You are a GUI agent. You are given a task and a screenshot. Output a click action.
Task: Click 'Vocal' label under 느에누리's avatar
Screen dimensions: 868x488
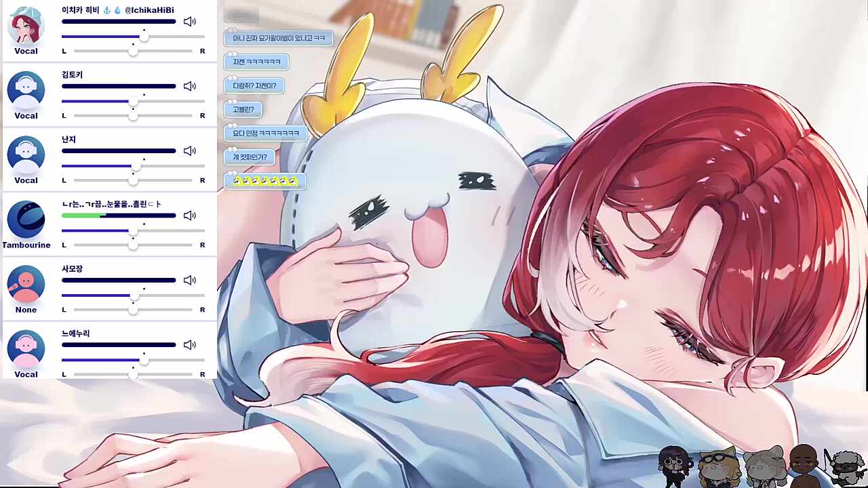(x=26, y=374)
